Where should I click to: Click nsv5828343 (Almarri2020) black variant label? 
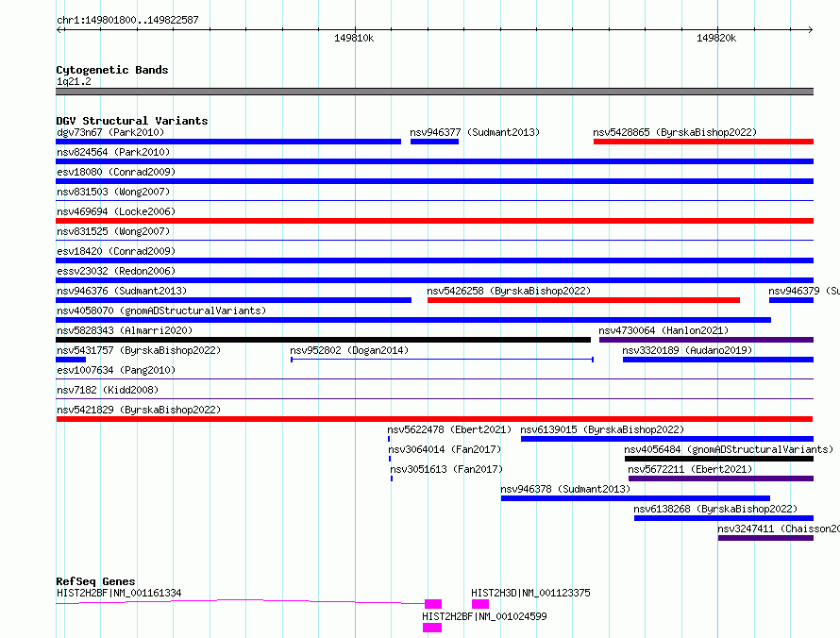125,330
